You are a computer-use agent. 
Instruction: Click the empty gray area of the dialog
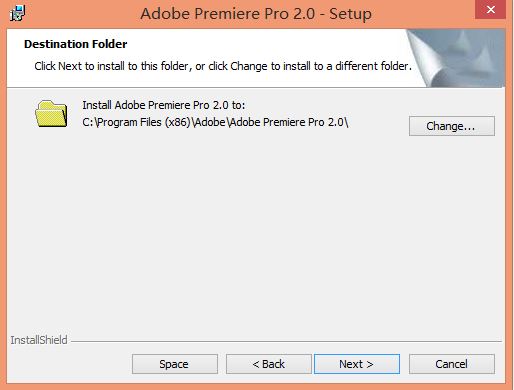[256, 233]
